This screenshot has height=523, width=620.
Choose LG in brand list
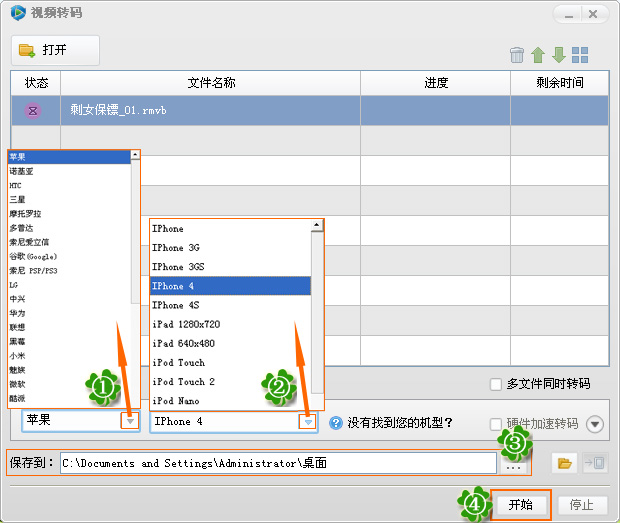click(69, 285)
